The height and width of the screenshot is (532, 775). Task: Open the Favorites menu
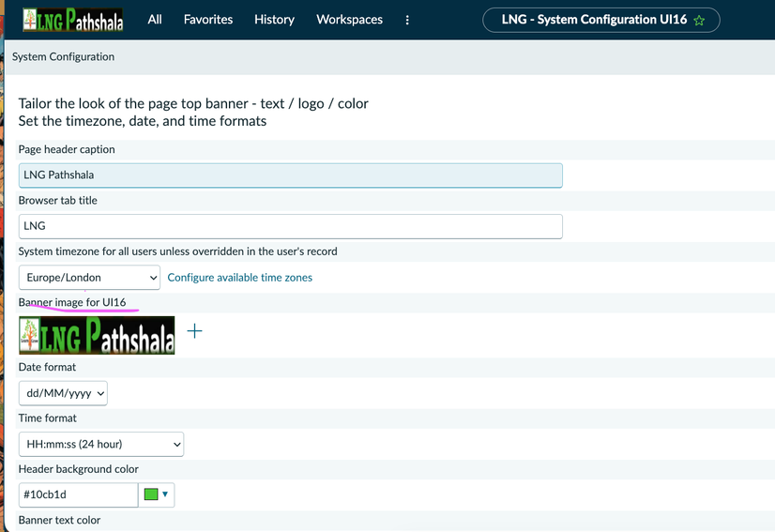click(208, 20)
